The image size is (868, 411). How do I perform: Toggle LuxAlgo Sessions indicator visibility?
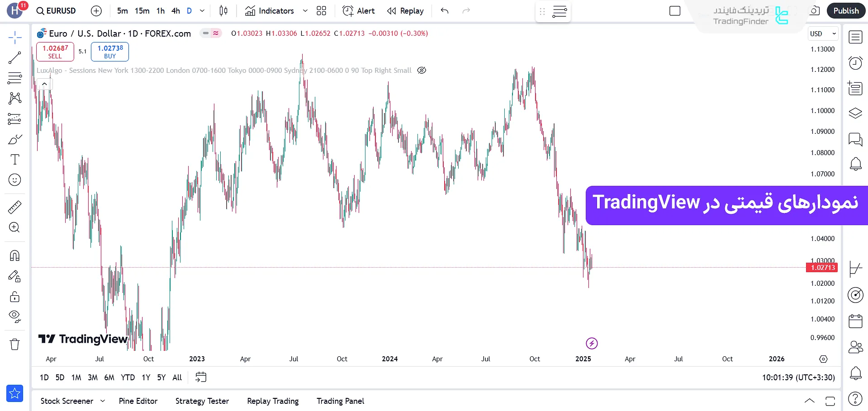pyautogui.click(x=422, y=71)
